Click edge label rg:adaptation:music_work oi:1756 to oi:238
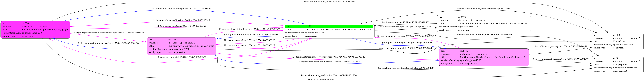 pyautogui.click(x=108, y=43)
